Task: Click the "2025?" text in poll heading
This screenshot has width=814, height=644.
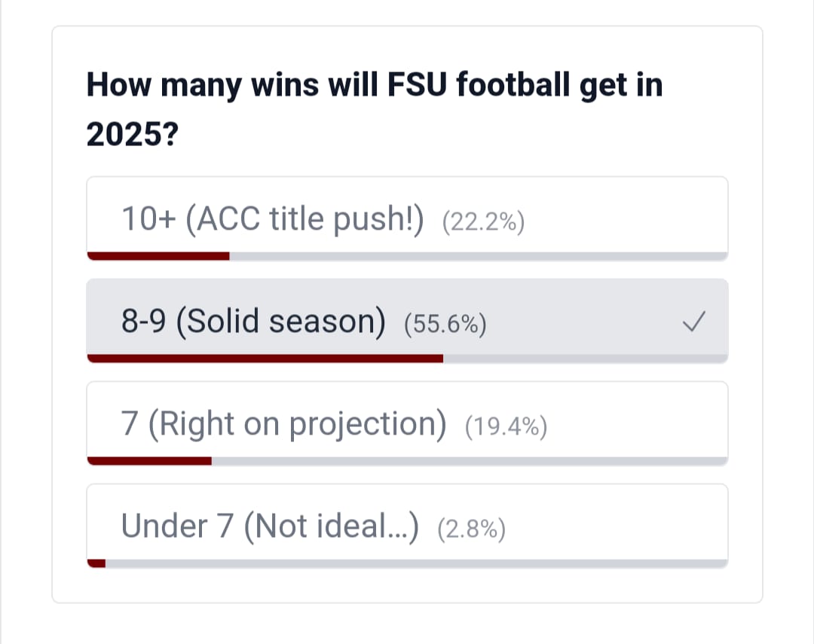Action: tap(132, 134)
